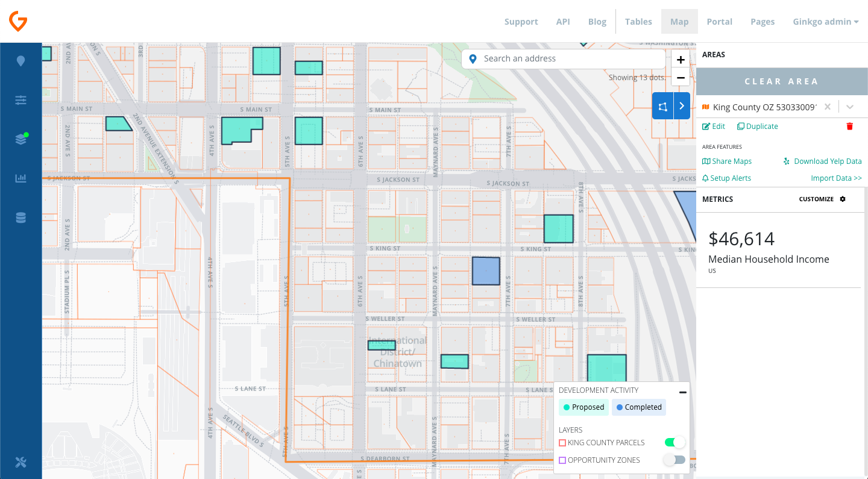This screenshot has width=868, height=479.
Task: Open the Ginkgo admin account dropdown
Action: 826,22
